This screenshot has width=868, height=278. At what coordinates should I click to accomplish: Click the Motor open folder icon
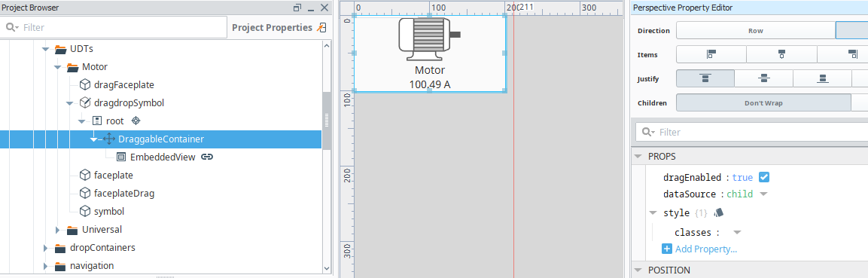72,67
